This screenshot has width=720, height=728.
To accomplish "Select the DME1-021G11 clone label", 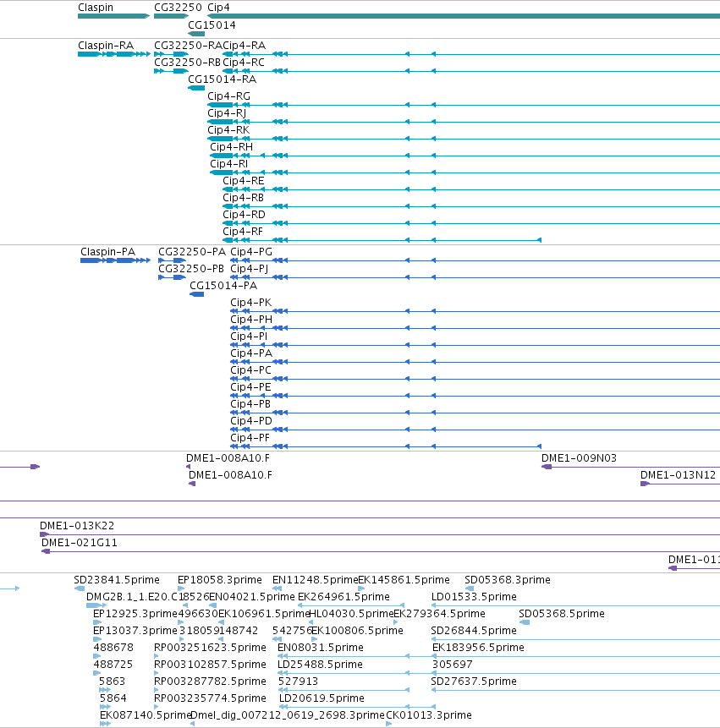I will point(80,543).
